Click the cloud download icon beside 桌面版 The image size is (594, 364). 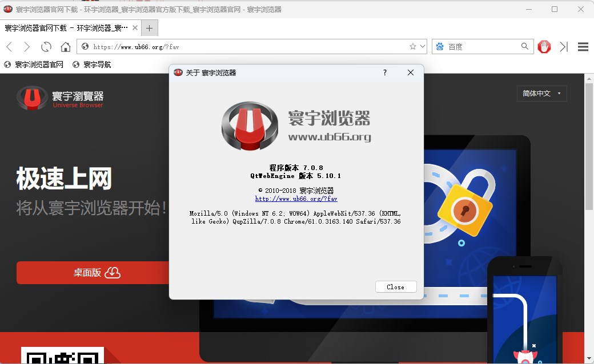[x=113, y=273]
